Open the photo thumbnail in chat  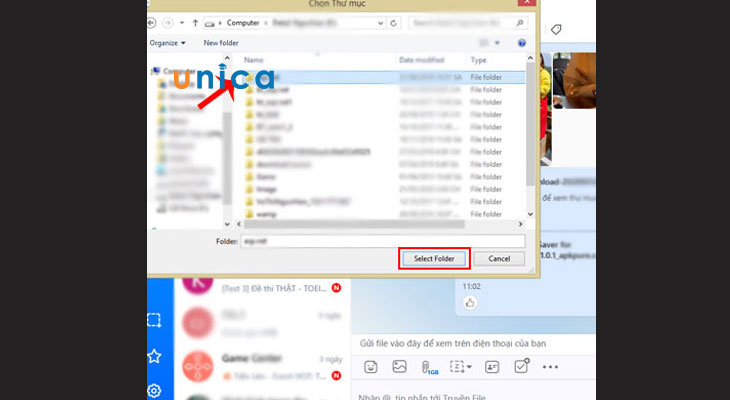click(x=574, y=80)
